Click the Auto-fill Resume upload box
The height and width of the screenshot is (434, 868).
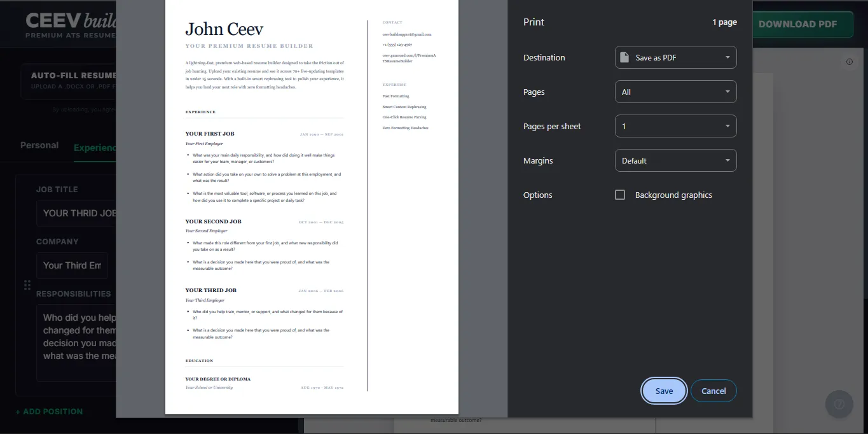click(x=68, y=81)
